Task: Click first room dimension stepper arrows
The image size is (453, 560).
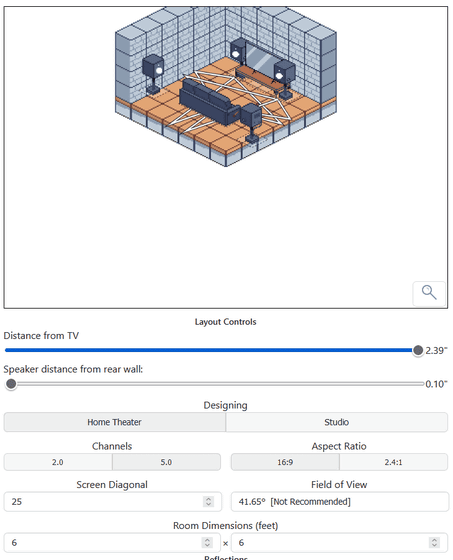Action: click(x=207, y=542)
